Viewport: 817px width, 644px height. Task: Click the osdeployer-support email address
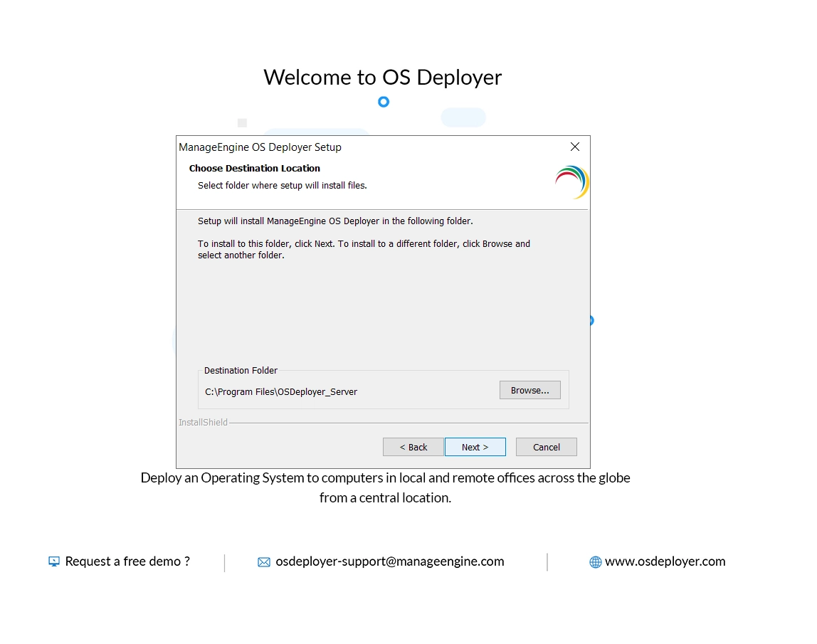[x=389, y=561]
